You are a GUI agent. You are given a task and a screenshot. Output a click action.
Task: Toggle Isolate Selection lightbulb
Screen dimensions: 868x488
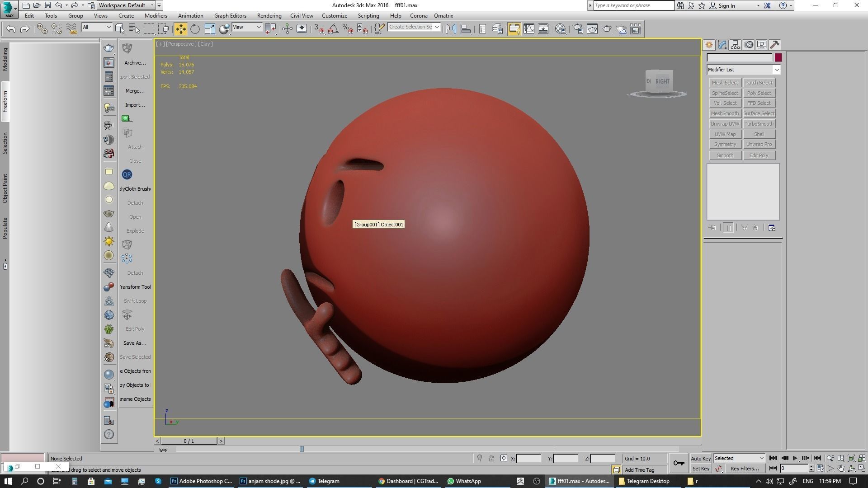[480, 458]
